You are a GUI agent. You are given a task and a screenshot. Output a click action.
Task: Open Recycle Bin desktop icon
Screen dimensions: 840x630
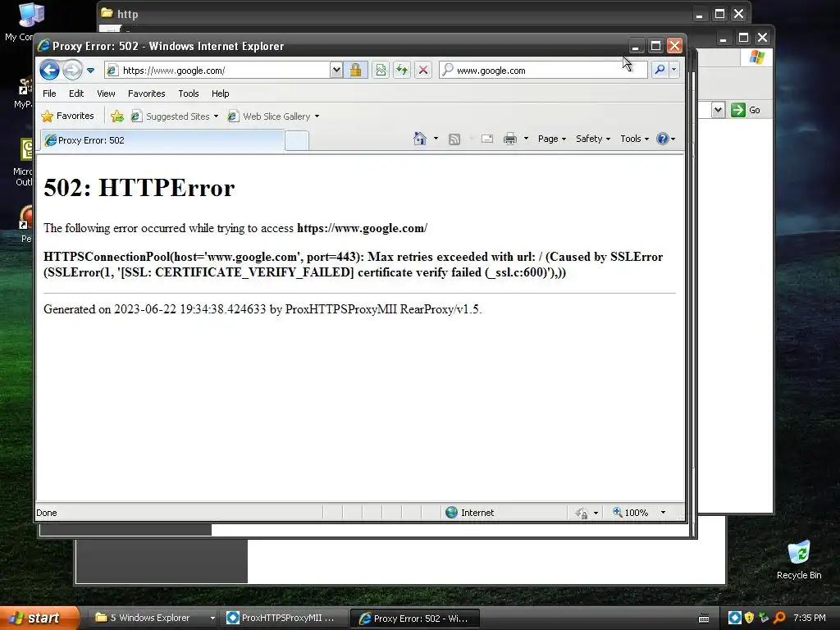(799, 560)
